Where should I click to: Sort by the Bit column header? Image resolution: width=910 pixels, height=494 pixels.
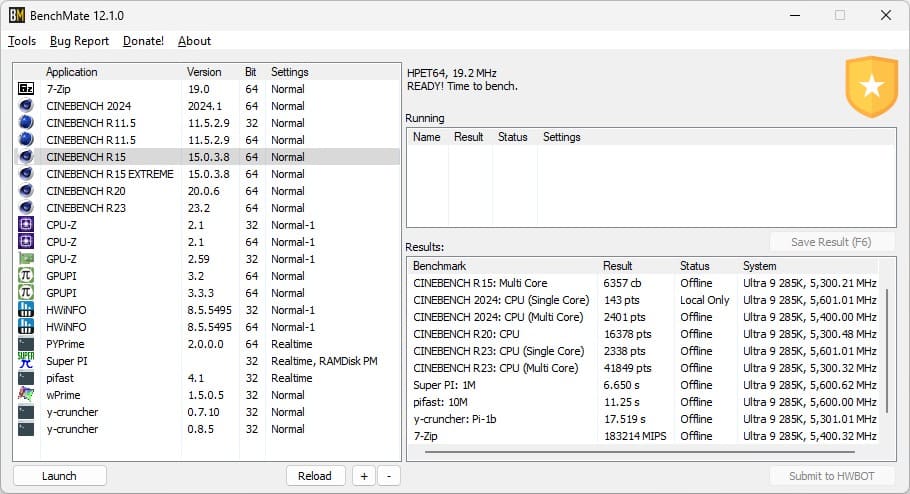point(251,72)
